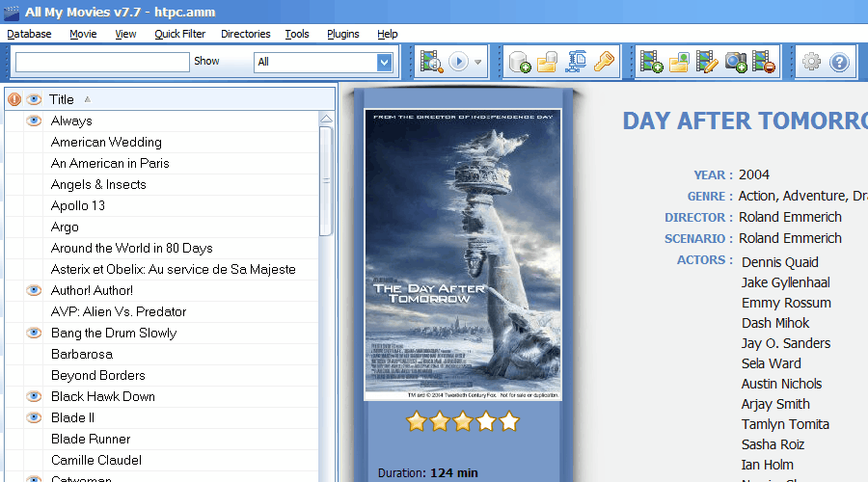
Task: Select Blade Runner in the list
Action: point(91,439)
